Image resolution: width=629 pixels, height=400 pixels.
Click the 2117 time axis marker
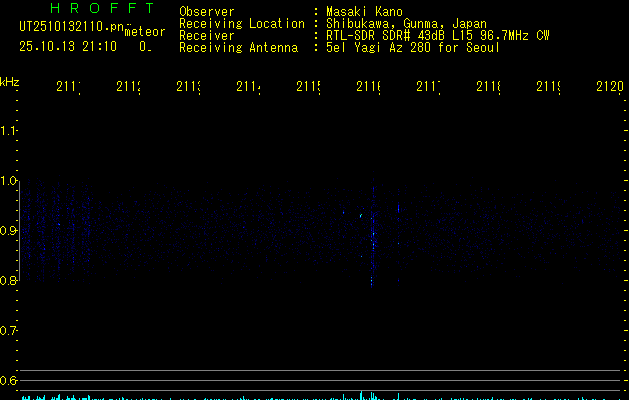(428, 87)
